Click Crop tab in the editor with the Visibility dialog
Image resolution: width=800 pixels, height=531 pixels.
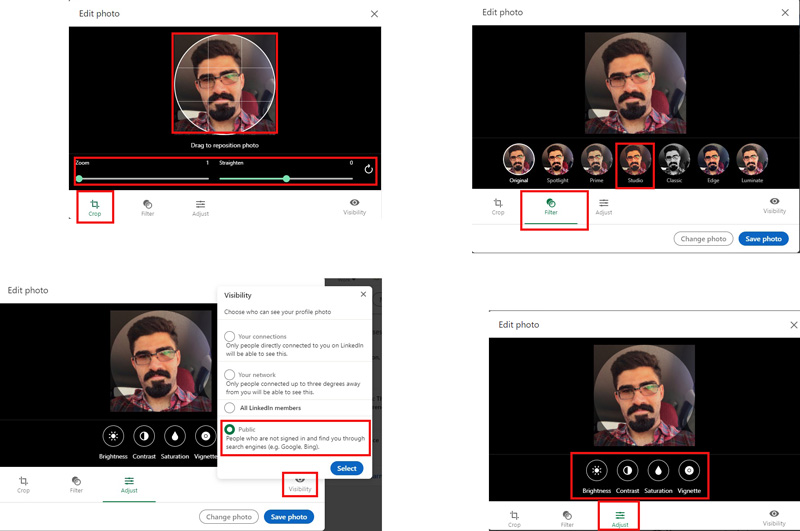point(23,485)
